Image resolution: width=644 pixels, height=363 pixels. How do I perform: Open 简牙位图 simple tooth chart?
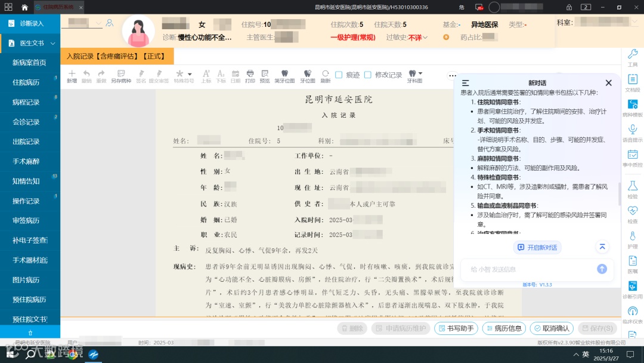[x=284, y=73]
